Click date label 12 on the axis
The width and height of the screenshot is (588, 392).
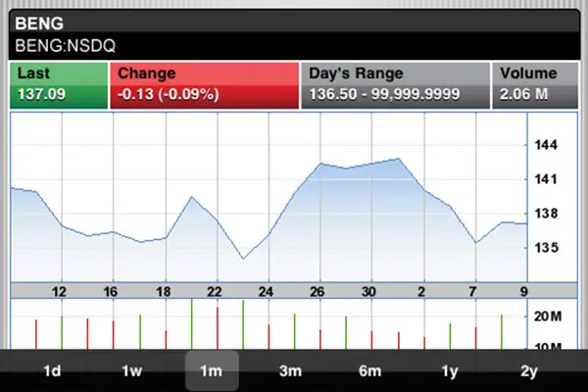(59, 291)
